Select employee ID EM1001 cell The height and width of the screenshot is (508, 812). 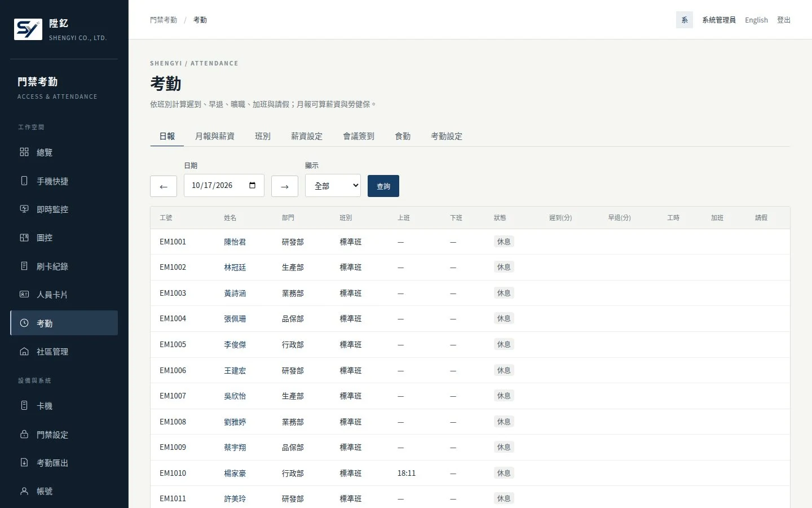tap(173, 242)
